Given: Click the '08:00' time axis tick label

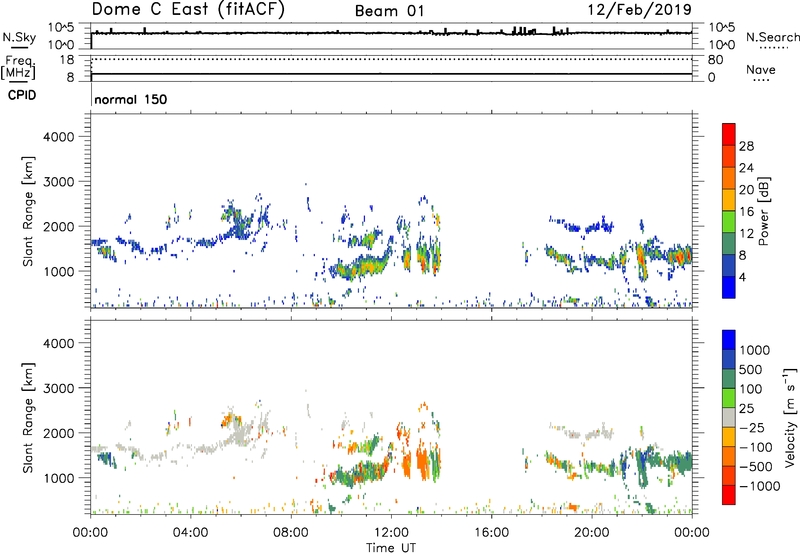Looking at the screenshot, I should point(291,533).
